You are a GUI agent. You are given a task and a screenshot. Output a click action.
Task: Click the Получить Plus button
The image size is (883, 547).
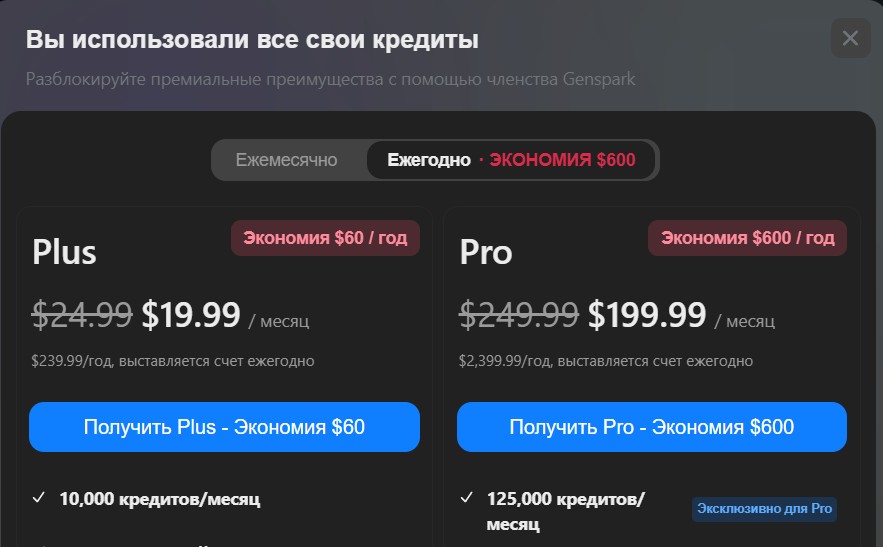pos(224,427)
